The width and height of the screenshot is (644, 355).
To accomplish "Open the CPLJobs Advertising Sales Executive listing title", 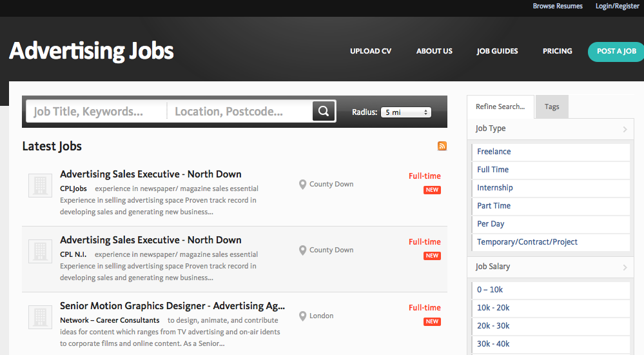I will coord(151,174).
